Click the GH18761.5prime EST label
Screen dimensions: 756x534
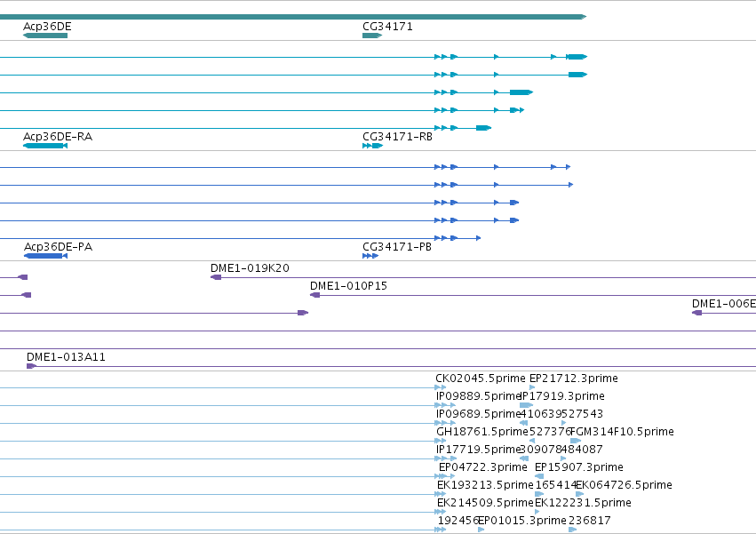coord(482,432)
